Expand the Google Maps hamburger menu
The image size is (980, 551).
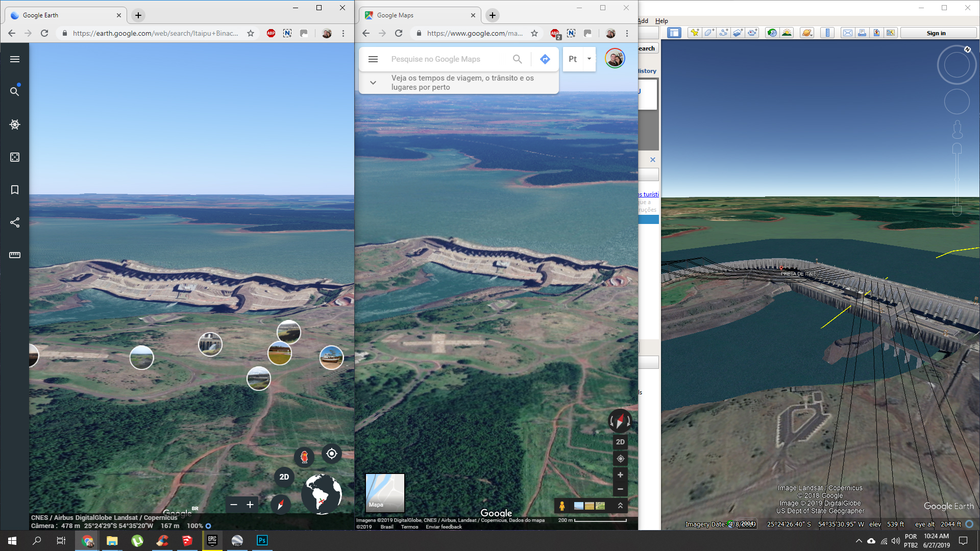[x=374, y=59]
